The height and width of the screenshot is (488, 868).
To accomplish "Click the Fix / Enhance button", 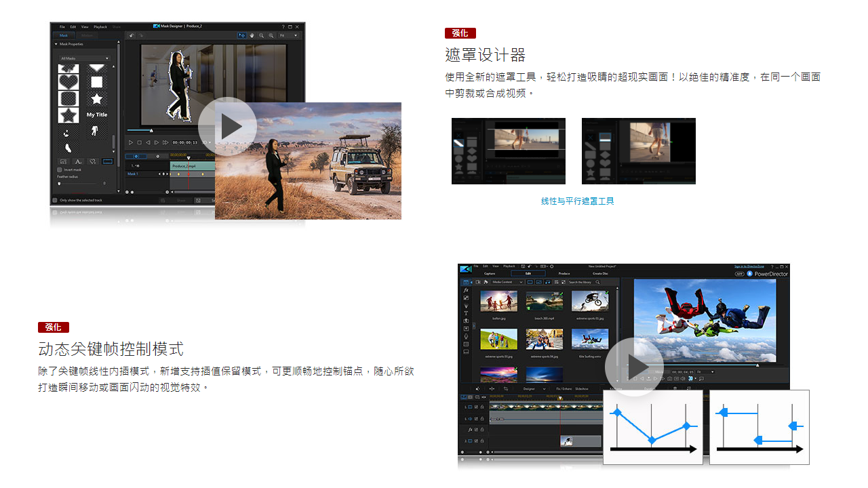I will (x=566, y=388).
